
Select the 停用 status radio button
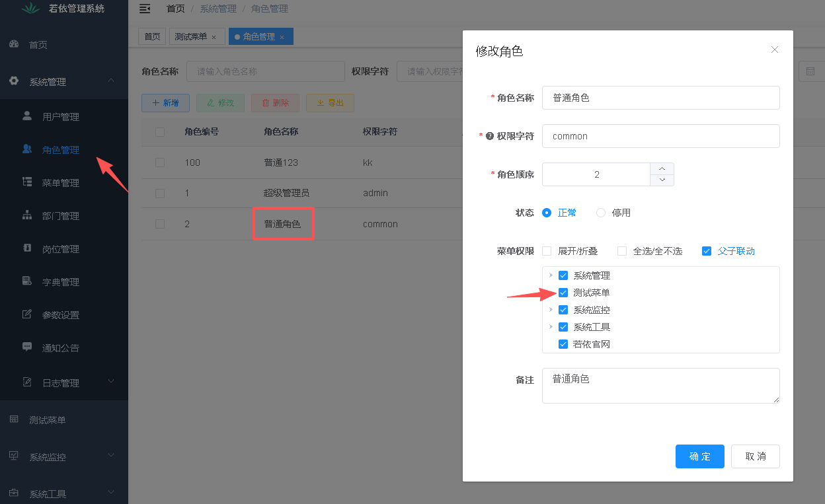tap(601, 213)
